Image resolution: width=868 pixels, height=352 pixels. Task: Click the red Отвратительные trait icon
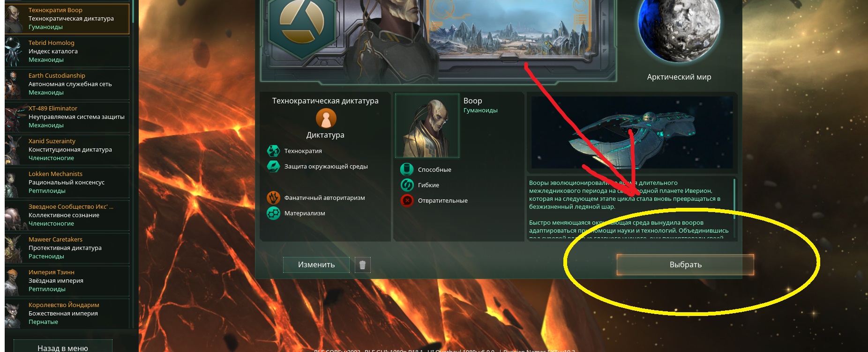[407, 200]
